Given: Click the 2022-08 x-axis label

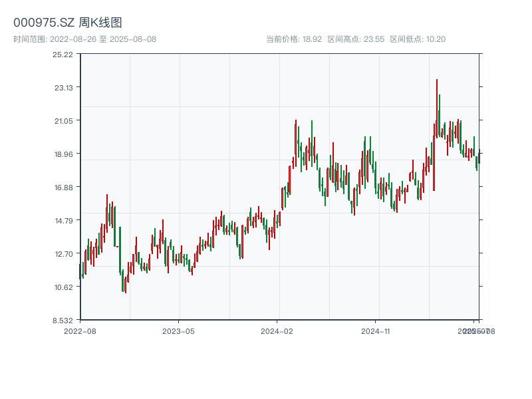Looking at the screenshot, I should [x=80, y=331].
